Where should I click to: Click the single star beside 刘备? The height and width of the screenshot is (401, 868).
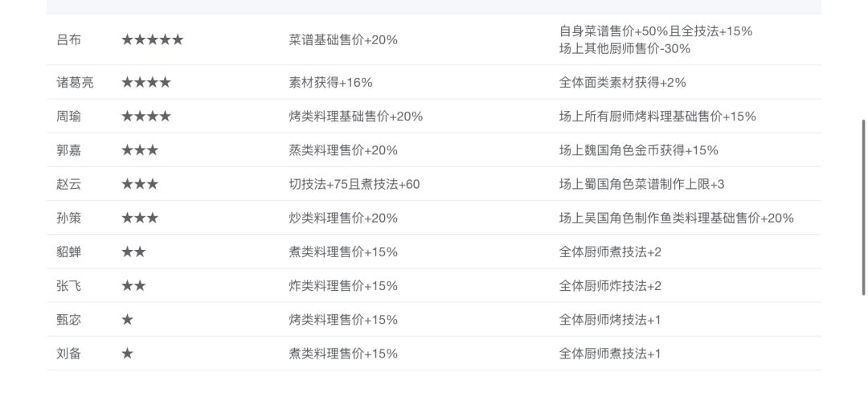[127, 354]
